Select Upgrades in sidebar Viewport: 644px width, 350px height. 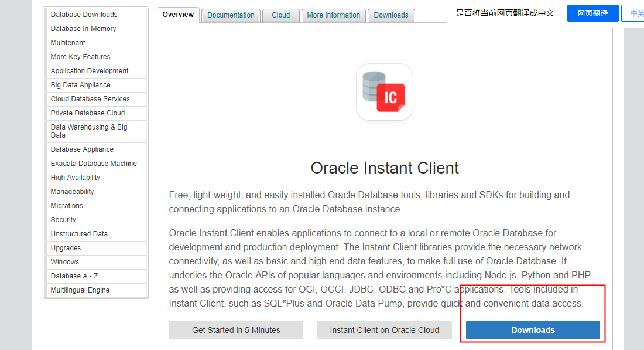click(x=96, y=248)
